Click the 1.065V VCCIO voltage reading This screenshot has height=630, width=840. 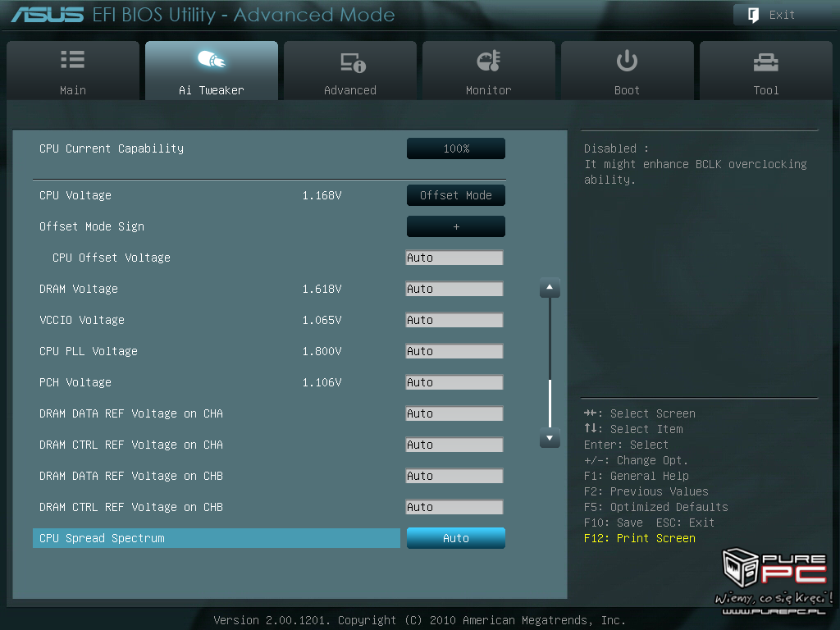[322, 320]
